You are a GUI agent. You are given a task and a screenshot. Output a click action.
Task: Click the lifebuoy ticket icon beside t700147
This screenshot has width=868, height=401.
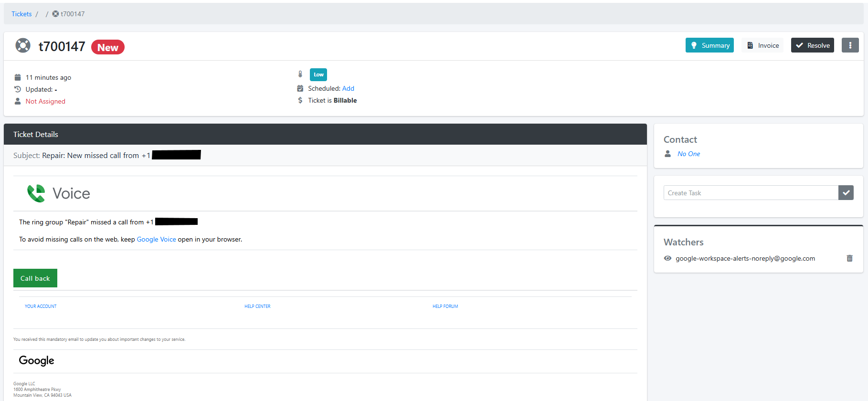[x=23, y=45]
